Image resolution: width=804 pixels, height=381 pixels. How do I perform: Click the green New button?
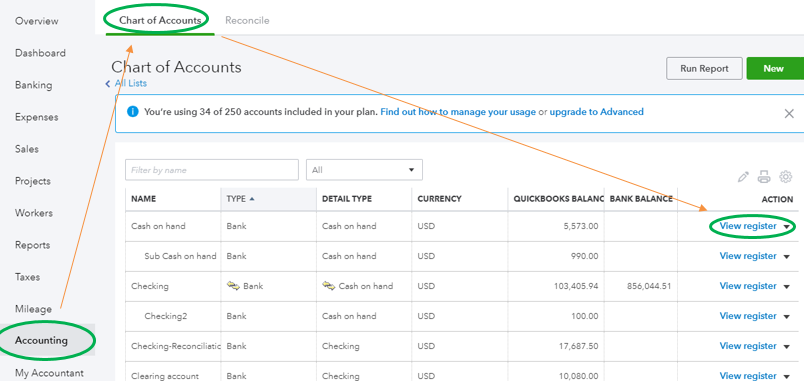coord(773,68)
